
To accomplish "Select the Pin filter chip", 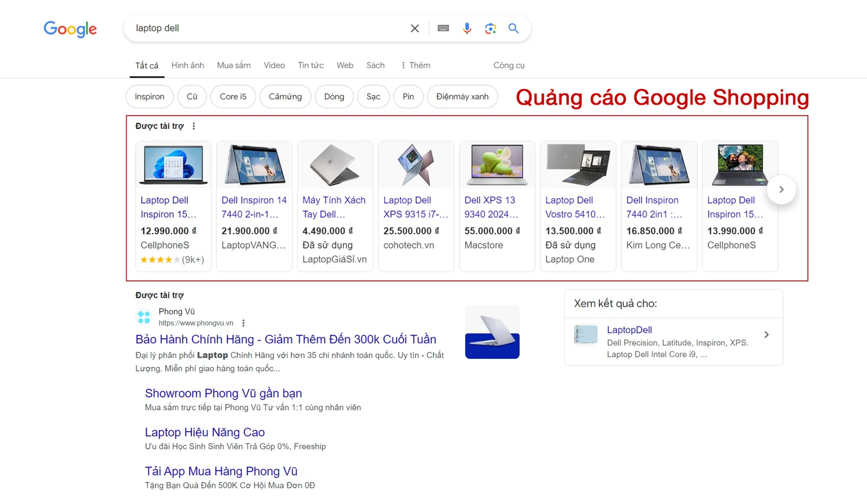I will pyautogui.click(x=409, y=97).
